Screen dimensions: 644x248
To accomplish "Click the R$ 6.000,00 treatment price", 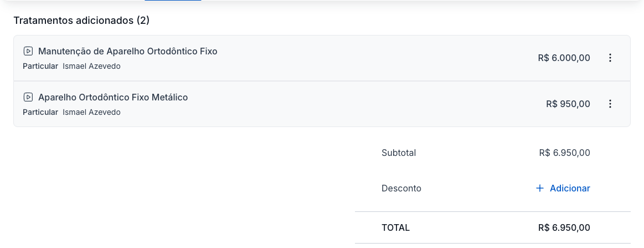I will [564, 58].
